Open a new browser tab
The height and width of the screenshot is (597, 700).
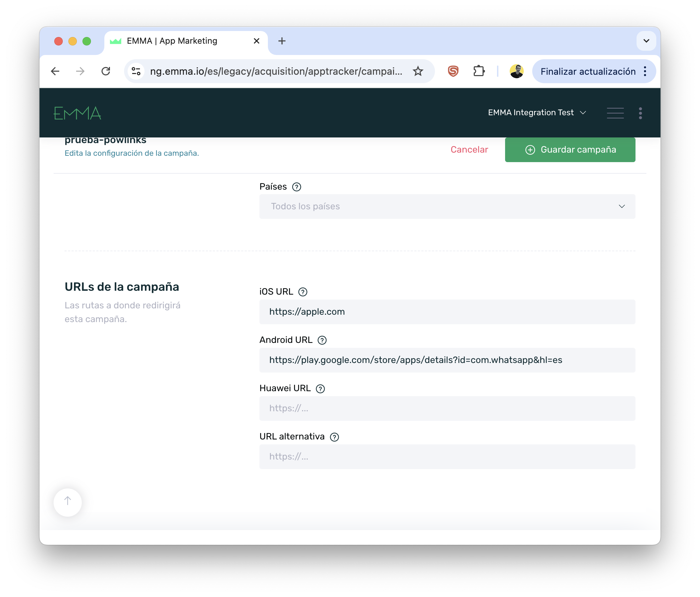(282, 41)
